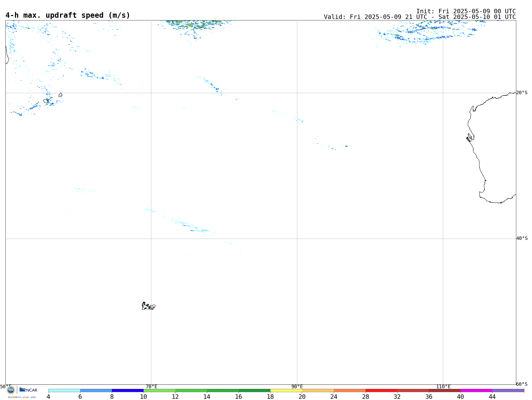Click the NCAR logo
Screen dimensions: 532x400
point(28,390)
